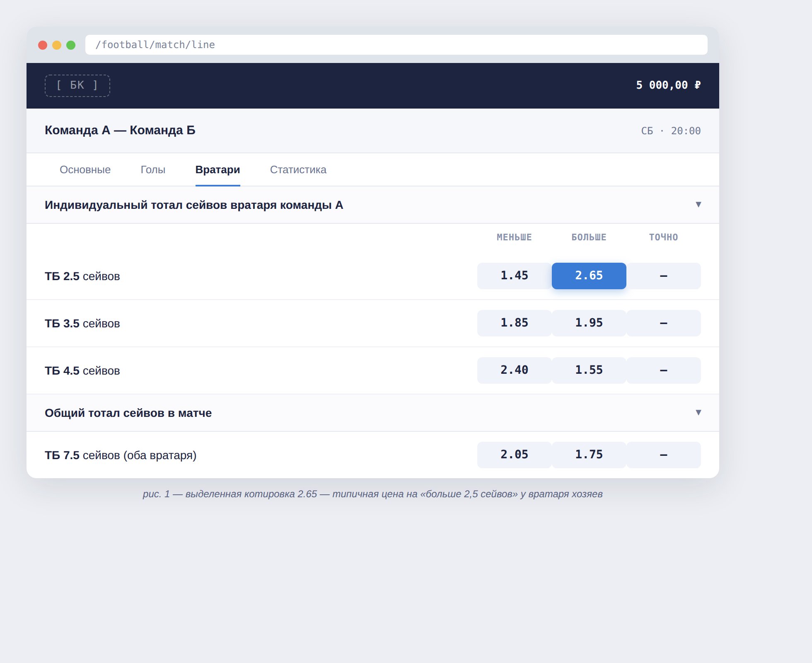Collapse the Общий тотал сейвов в матче section

click(698, 413)
